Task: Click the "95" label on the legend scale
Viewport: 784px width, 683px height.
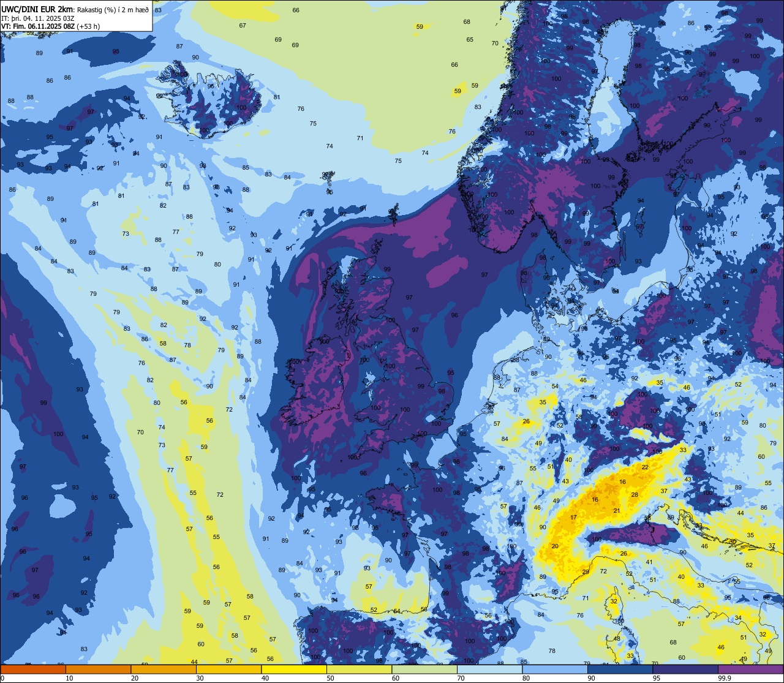Action: (657, 678)
